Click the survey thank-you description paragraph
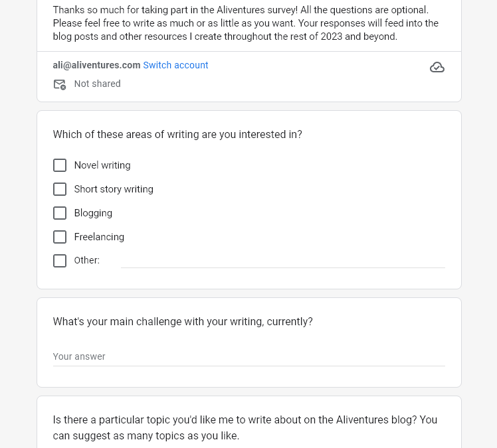This screenshot has height=448, width=497. pos(246,23)
